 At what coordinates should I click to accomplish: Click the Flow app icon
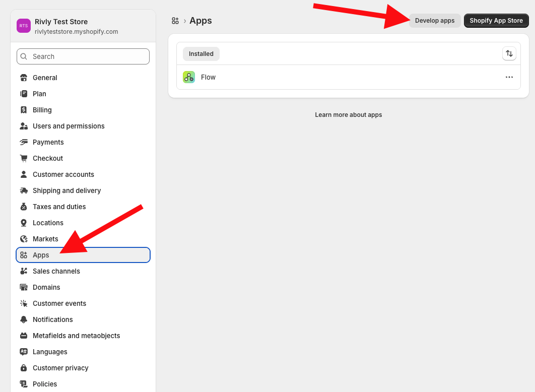pos(189,77)
